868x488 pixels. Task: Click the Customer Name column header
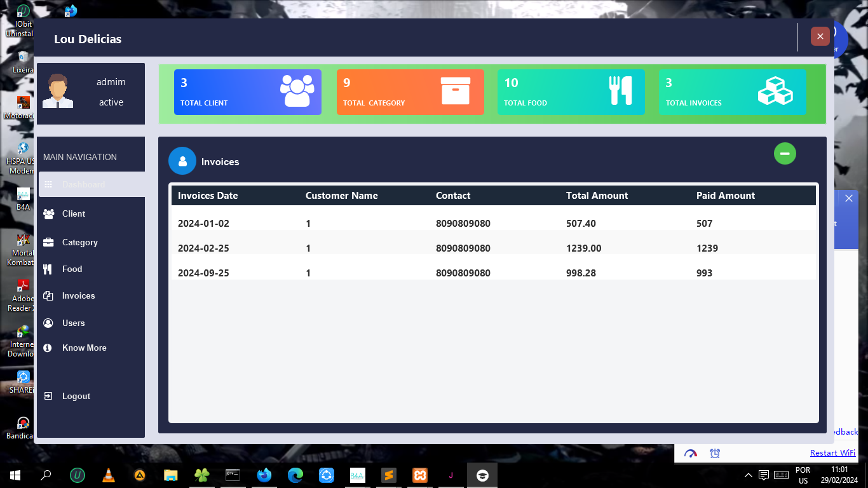342,196
